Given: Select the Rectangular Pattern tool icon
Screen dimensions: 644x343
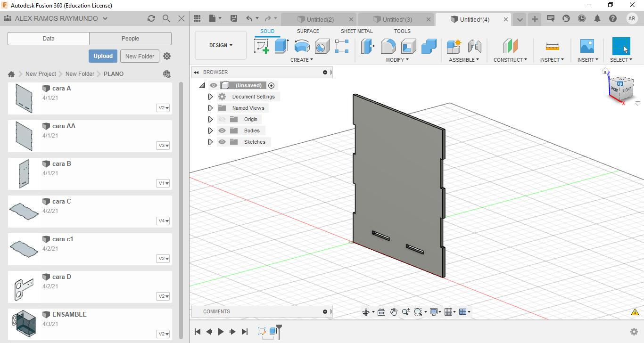Looking at the screenshot, I should pyautogui.click(x=342, y=46).
